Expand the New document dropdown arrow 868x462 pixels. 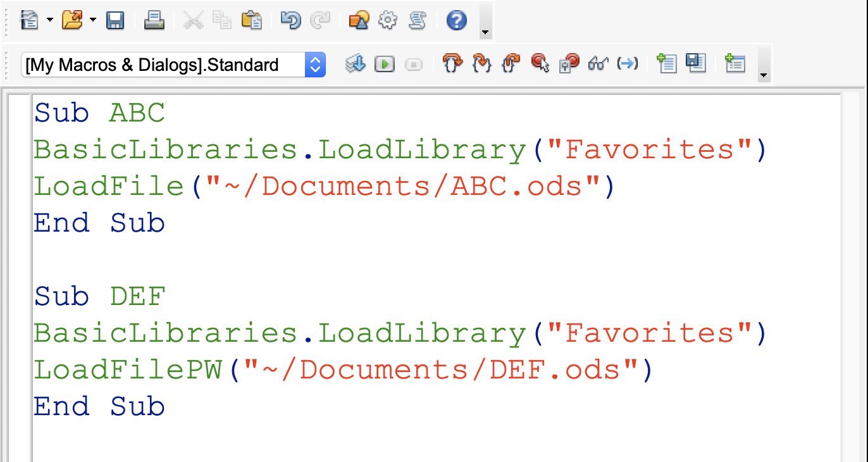pos(50,21)
